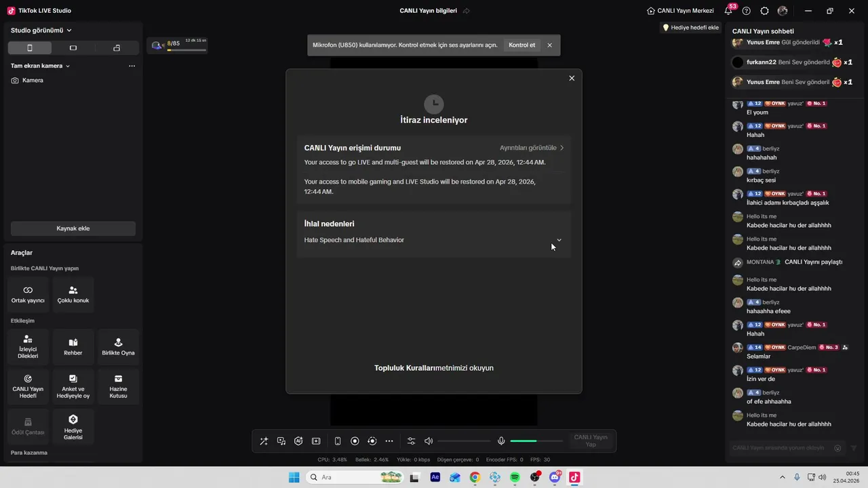Open Adobe After Effects from taskbar
The image size is (868, 488).
point(435,477)
